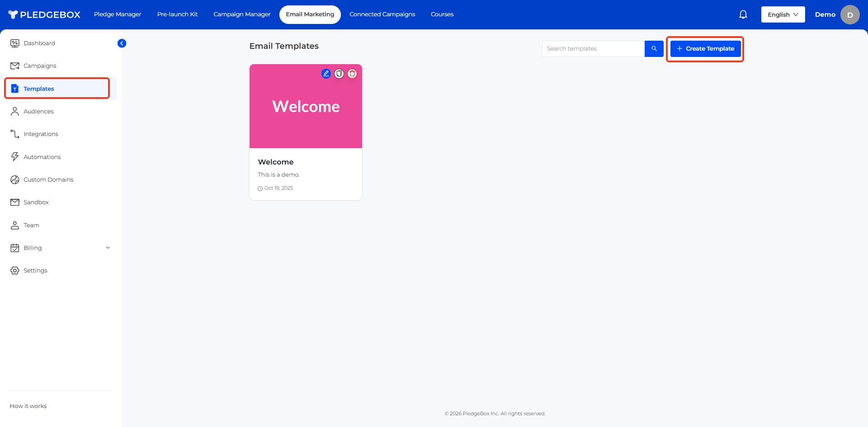Open the Campaign Manager tab

coord(242,14)
